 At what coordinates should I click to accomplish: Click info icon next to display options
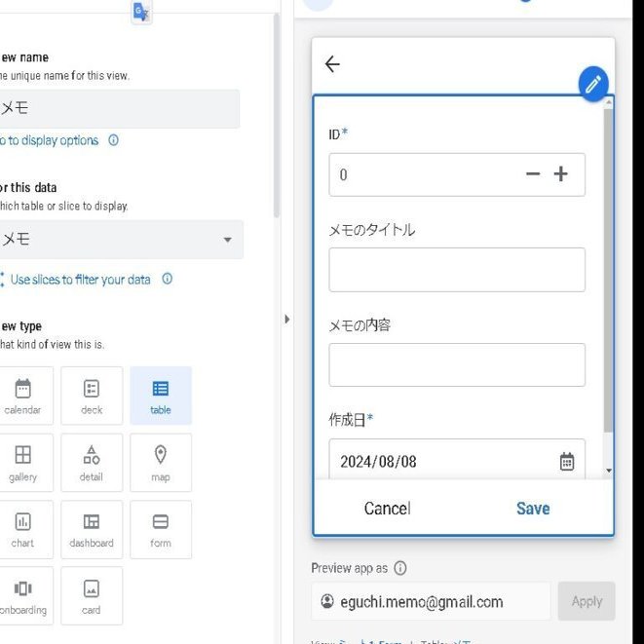click(113, 140)
